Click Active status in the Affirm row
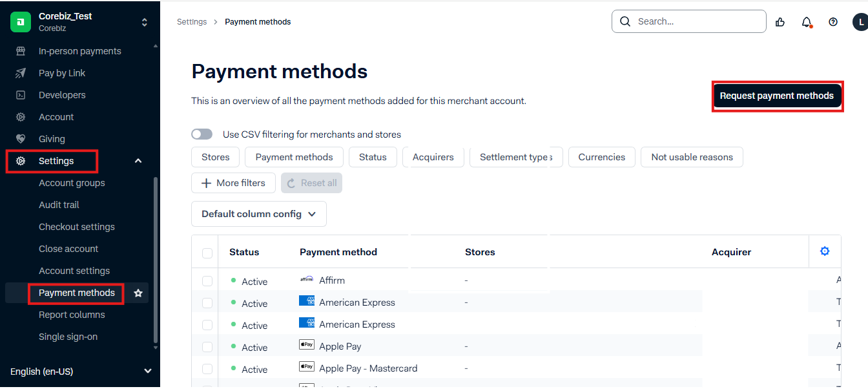This screenshot has width=868, height=389. coord(254,282)
